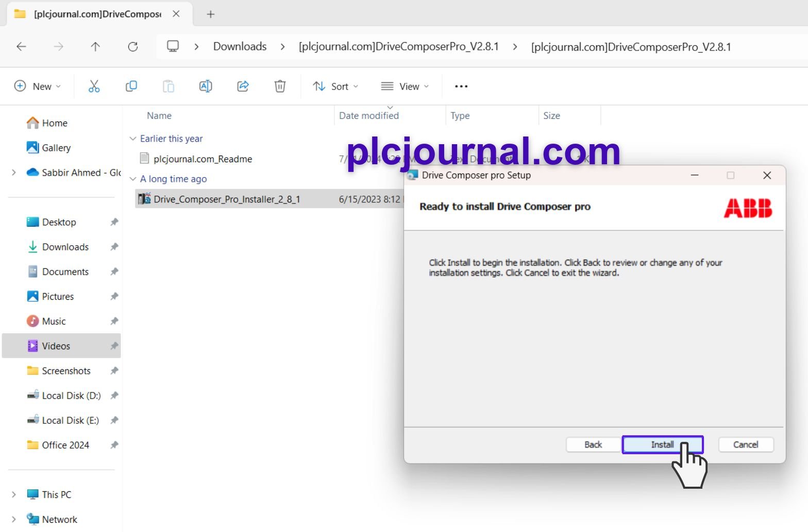This screenshot has width=808, height=532.
Task: Open Downloads in the sidebar
Action: (x=65, y=247)
